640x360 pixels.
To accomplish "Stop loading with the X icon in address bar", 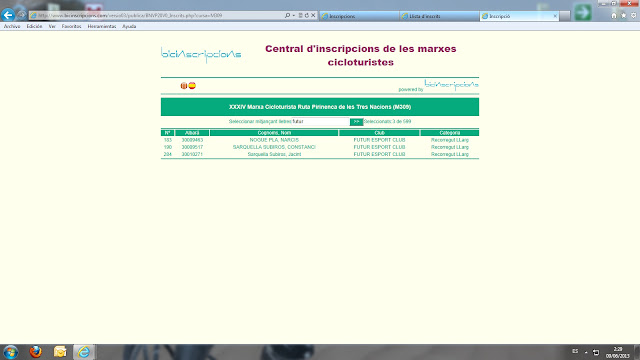I will click(x=313, y=16).
